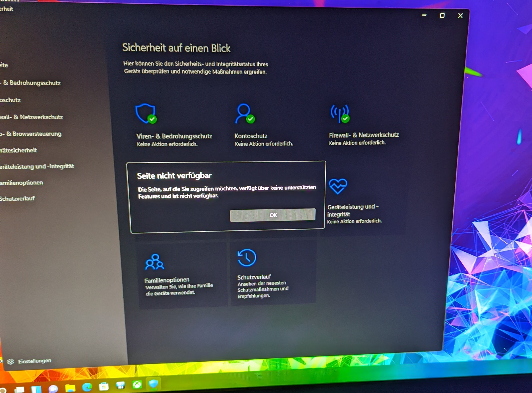Open the Familienoptionen people icon
This screenshot has width=532, height=393.
tap(154, 262)
